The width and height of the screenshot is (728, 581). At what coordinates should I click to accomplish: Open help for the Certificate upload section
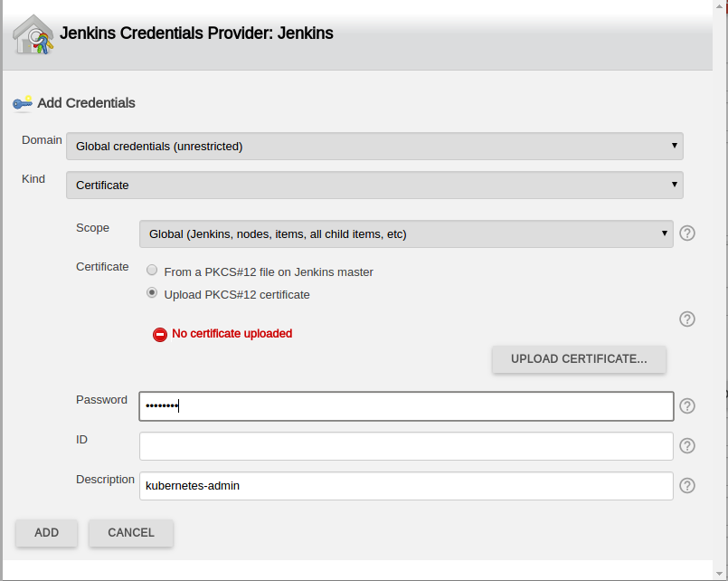(687, 319)
